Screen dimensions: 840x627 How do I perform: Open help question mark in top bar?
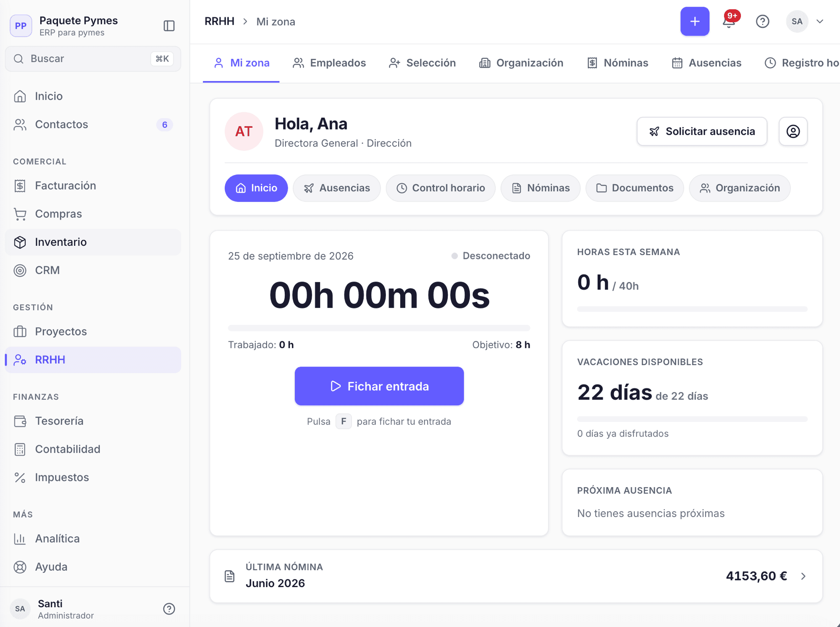point(762,21)
